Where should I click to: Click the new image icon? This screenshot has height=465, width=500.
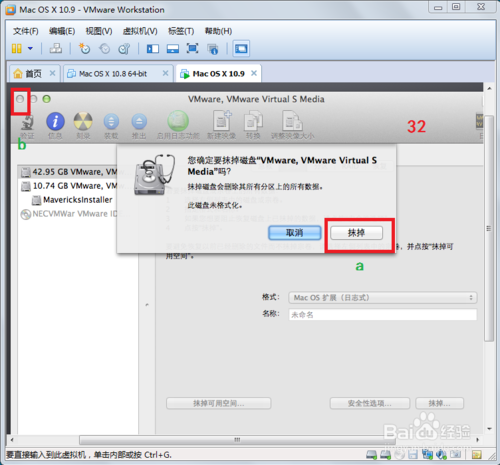pos(222,121)
